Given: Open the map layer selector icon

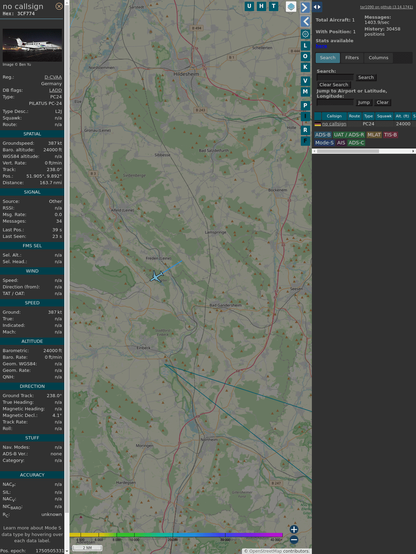Looking at the screenshot, I should (291, 7).
